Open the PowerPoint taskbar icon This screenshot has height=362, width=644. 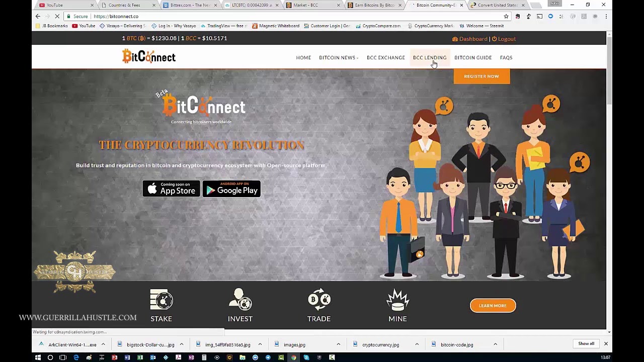tap(114, 357)
